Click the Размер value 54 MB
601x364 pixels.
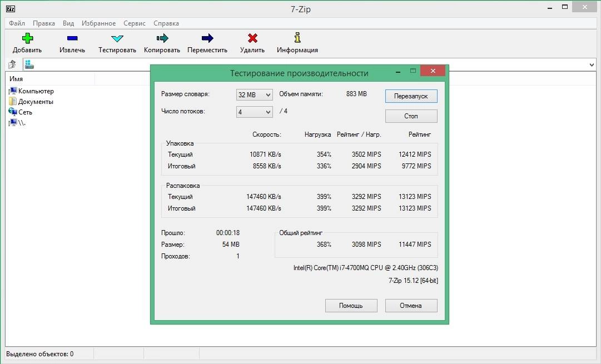(231, 245)
